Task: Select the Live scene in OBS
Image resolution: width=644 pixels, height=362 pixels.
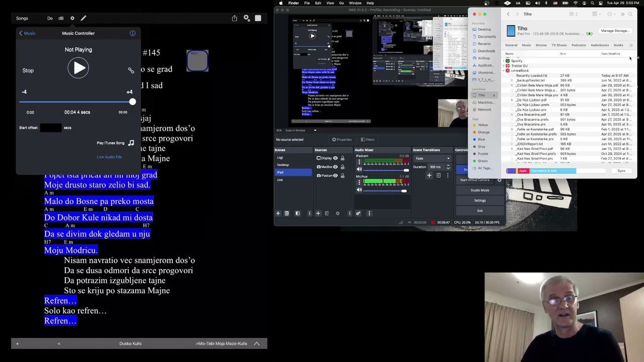Action: click(293, 179)
